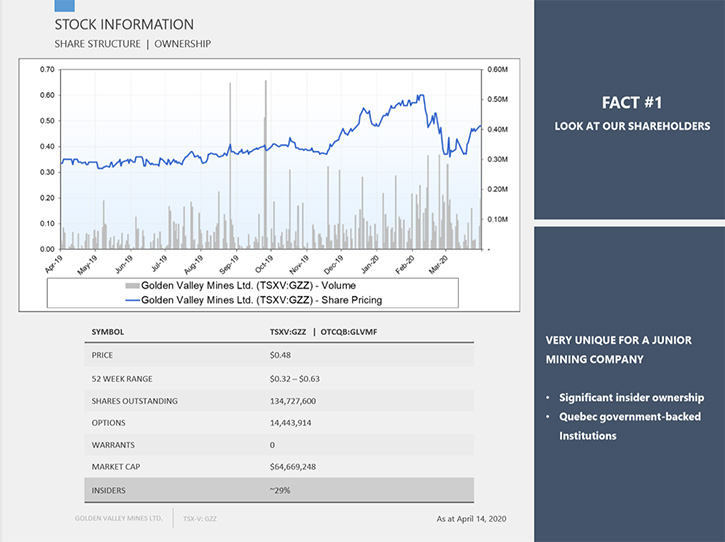The image size is (725, 542).
Task: Click the $0.32 – $0.63 range value
Action: [295, 379]
